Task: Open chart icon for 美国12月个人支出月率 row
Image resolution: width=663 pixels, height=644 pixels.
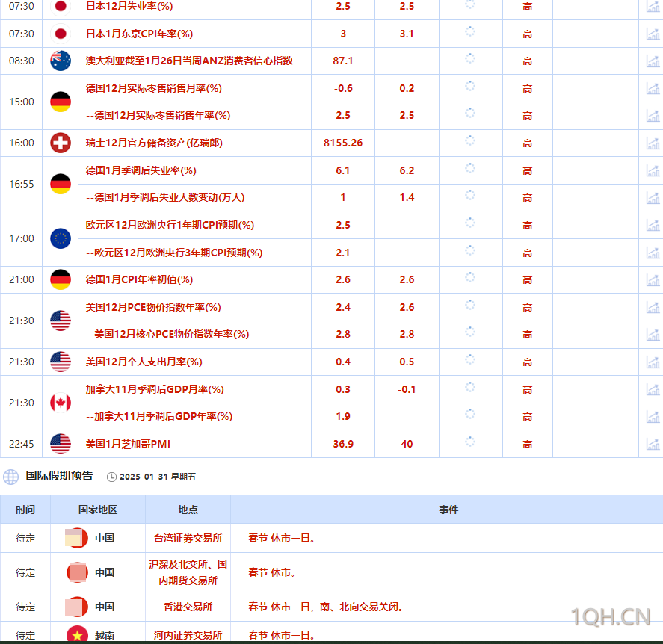Action: [653, 362]
